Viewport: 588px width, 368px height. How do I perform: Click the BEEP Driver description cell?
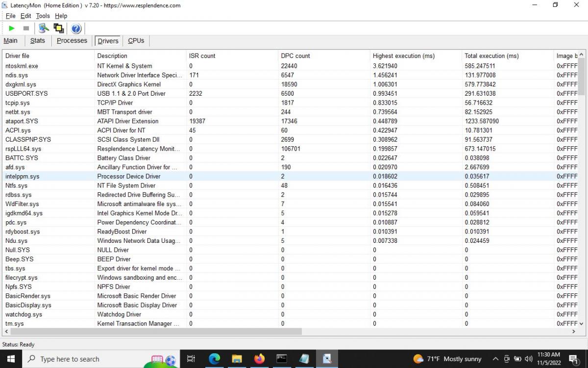114,259
